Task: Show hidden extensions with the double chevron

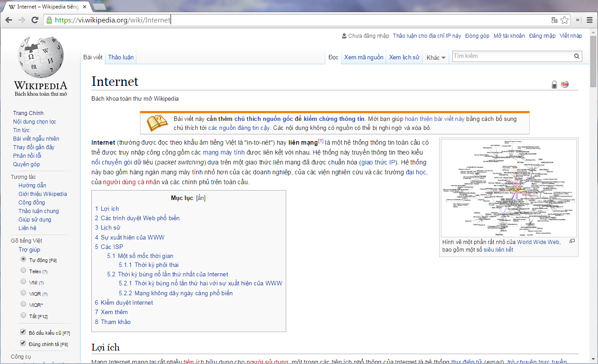Action: click(x=578, y=20)
